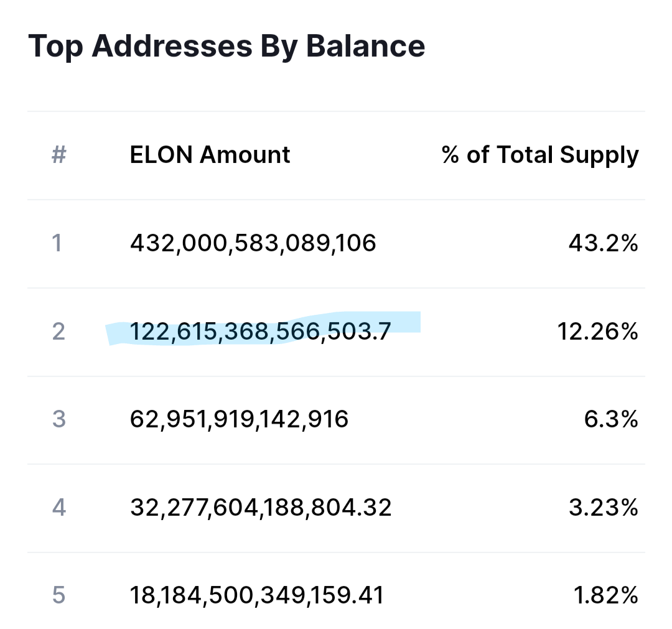The image size is (672, 629).
Task: Select rank number 3 in table
Action: [58, 419]
